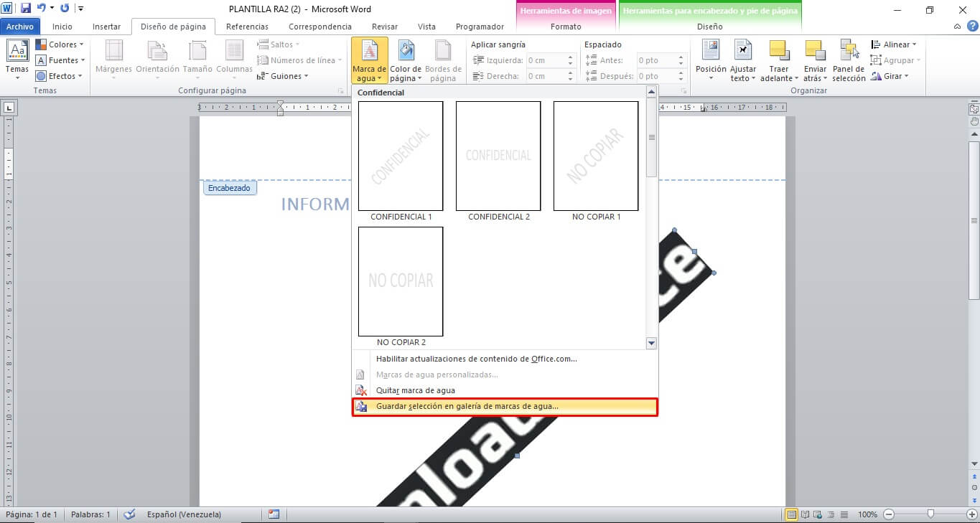
Task: Open the Girar rotate dropdown
Action: click(890, 76)
